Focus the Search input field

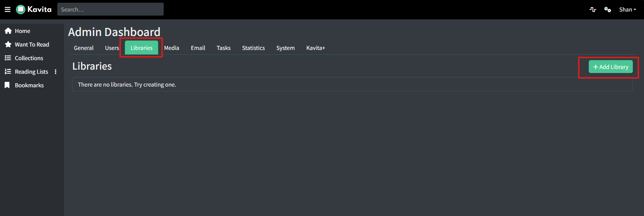pyautogui.click(x=110, y=9)
